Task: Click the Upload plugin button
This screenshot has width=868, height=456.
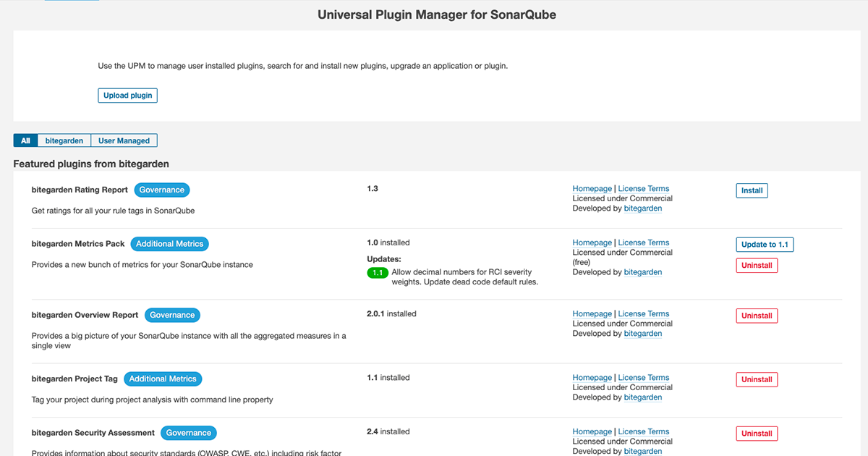Action: tap(127, 96)
